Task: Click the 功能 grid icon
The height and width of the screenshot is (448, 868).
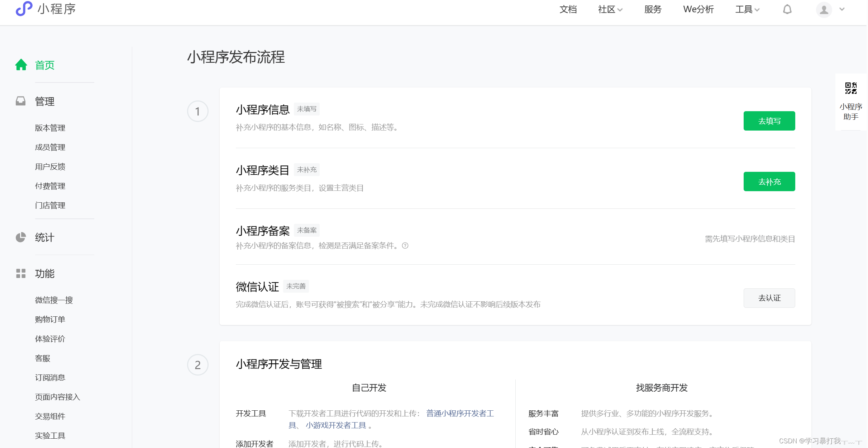Action: click(21, 273)
